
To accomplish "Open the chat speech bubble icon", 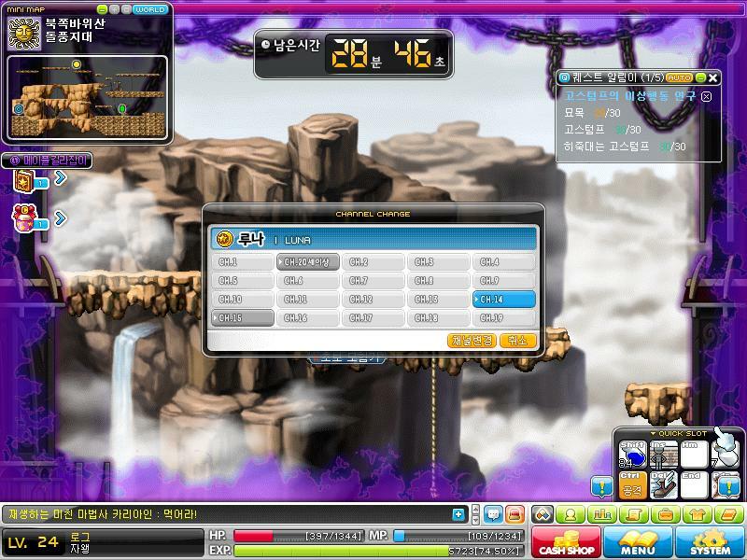I will [x=494, y=514].
